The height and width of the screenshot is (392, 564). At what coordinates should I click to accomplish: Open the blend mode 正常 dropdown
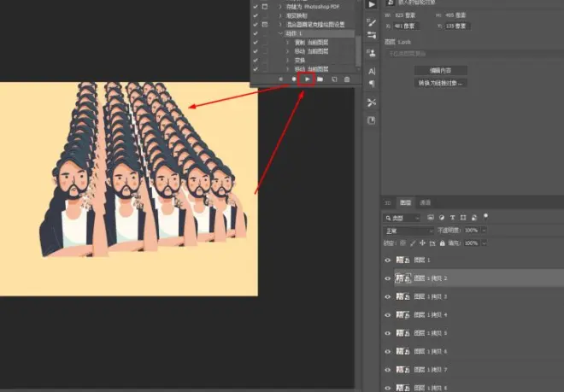pos(408,231)
